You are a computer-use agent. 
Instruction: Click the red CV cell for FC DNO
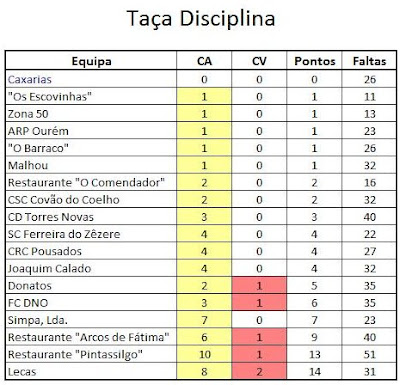[x=259, y=303]
